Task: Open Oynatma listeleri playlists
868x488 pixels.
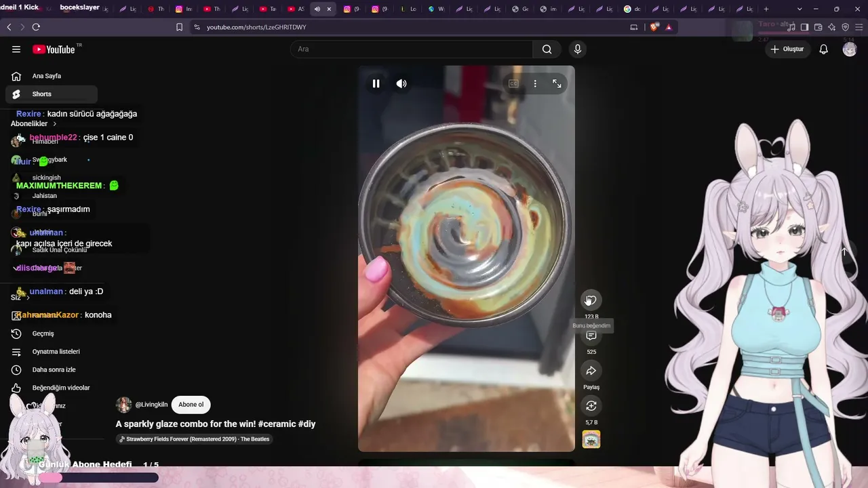Action: pos(51,352)
